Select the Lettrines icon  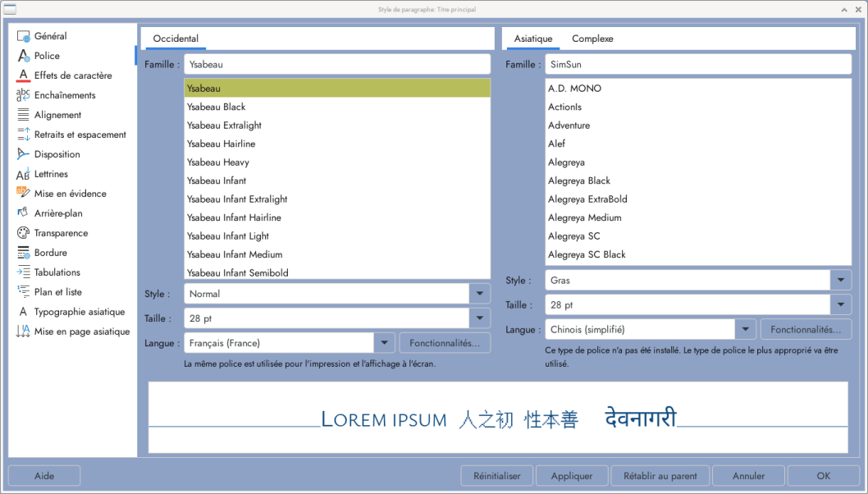click(23, 174)
